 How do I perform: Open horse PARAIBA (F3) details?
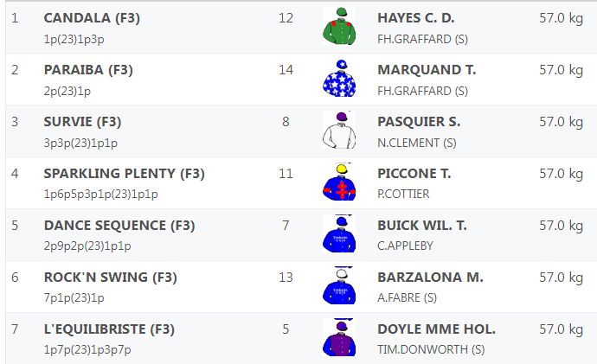click(88, 70)
